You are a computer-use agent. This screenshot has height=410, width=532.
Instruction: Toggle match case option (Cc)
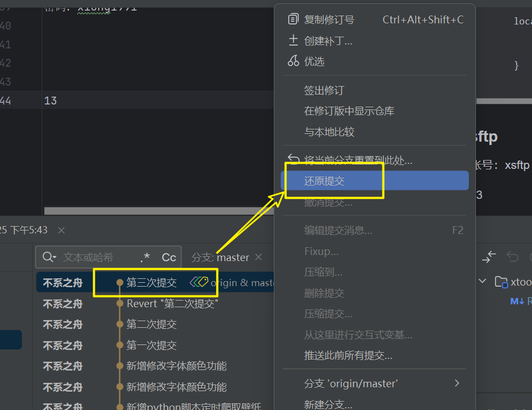click(169, 257)
